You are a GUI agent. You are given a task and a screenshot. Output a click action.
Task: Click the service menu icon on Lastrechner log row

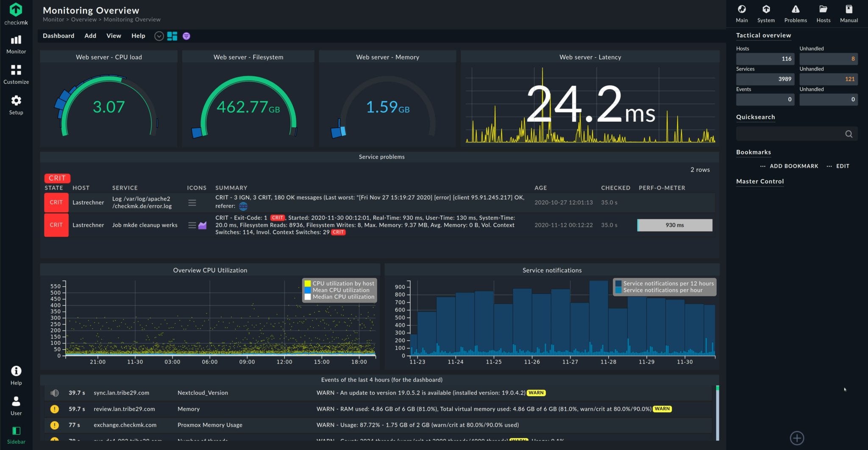point(192,202)
